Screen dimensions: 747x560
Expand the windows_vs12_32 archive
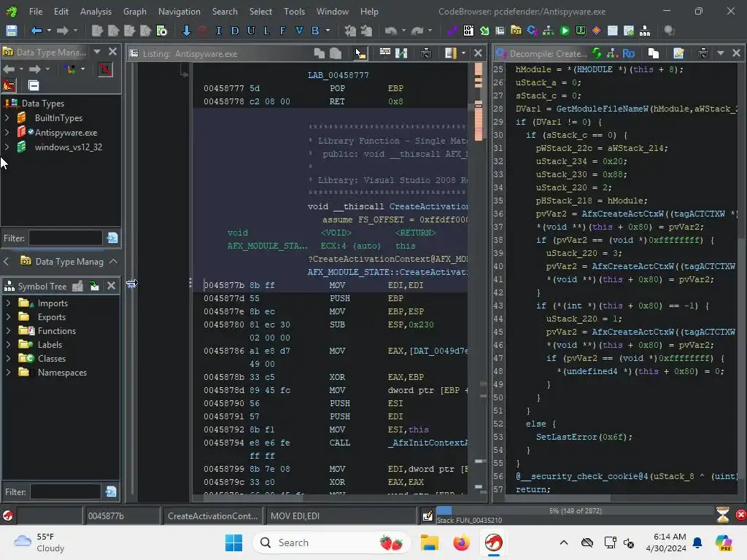coord(7,147)
